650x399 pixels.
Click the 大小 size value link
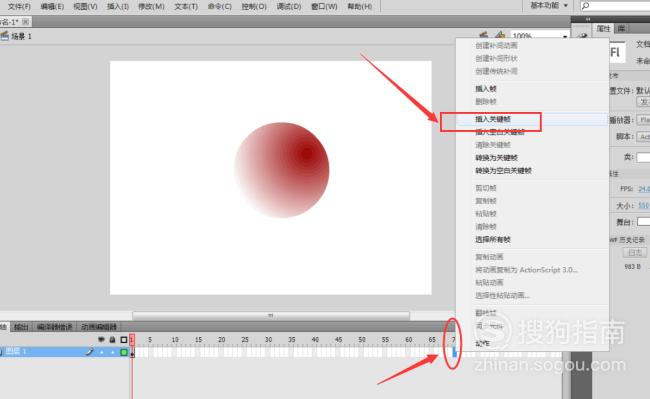644,206
